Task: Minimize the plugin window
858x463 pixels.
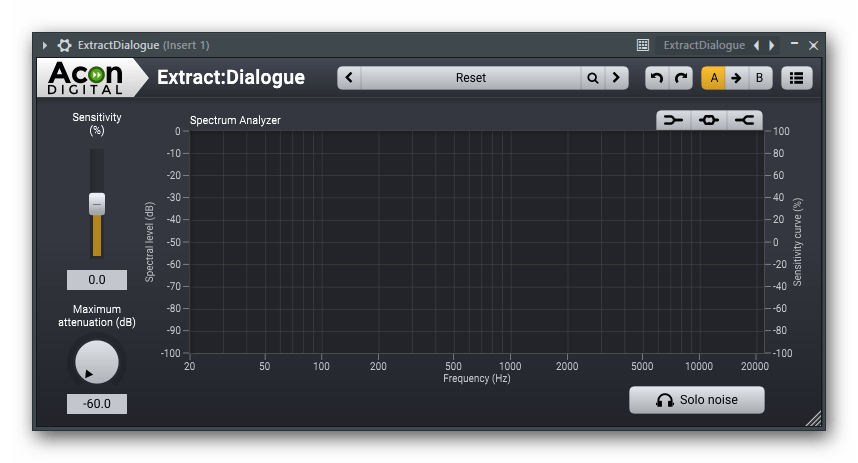Action: click(794, 44)
